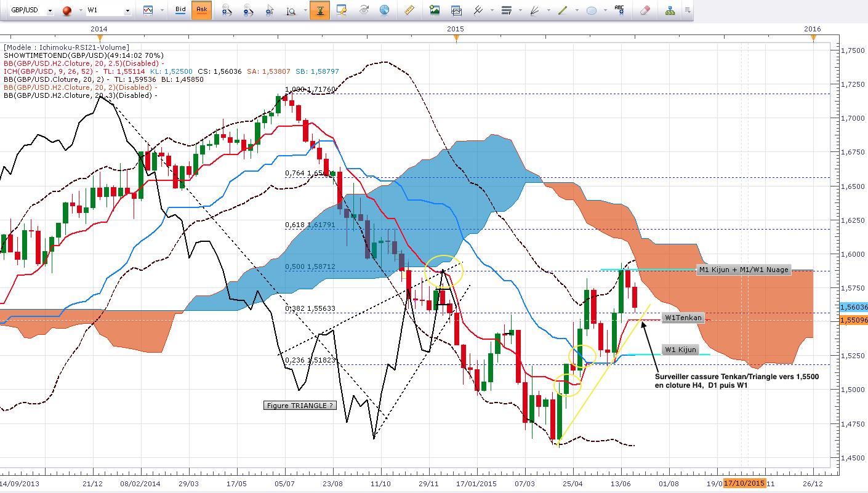868x493 pixels.
Task: Select the 'M1 Kijun + M1/W1 Nuage' label
Action: 743,270
